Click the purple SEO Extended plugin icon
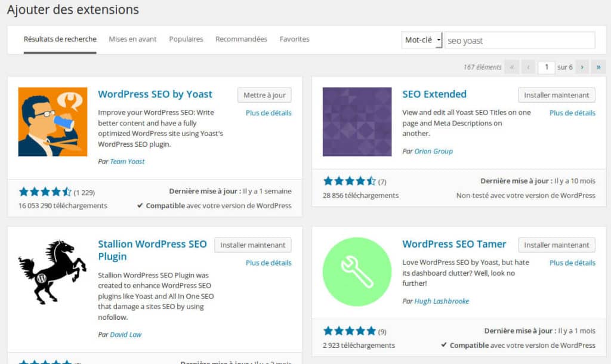The width and height of the screenshot is (611, 364). [x=357, y=122]
